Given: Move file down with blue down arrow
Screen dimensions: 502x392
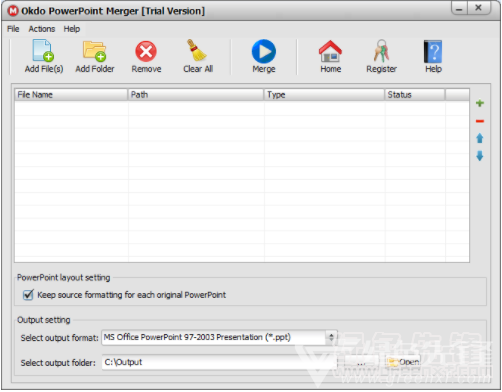Looking at the screenshot, I should [x=480, y=156].
